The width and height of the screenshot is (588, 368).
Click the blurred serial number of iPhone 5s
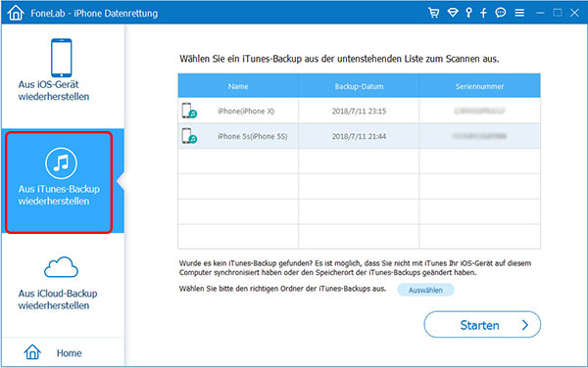[x=479, y=136]
